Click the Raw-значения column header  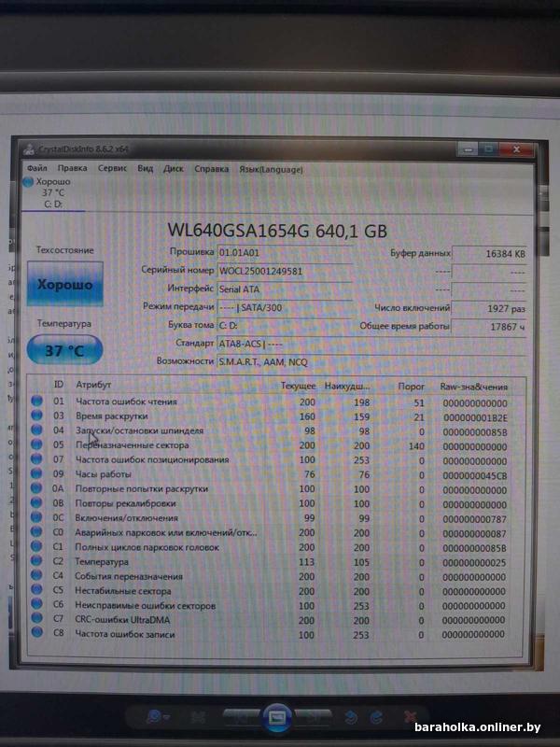(474, 387)
